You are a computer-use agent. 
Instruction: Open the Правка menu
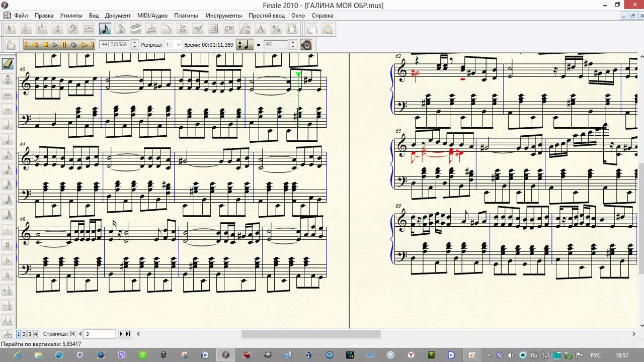tap(44, 16)
